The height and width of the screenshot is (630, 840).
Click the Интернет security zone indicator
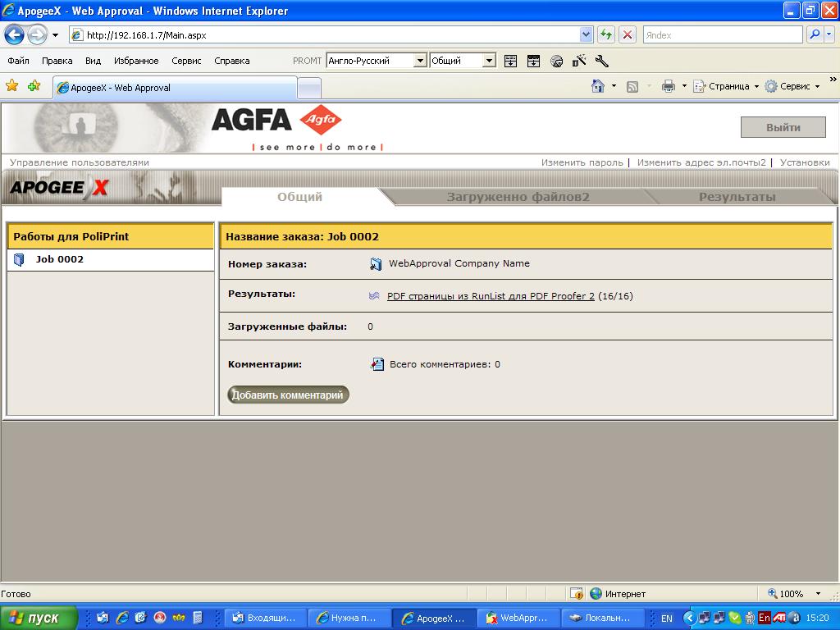617,594
